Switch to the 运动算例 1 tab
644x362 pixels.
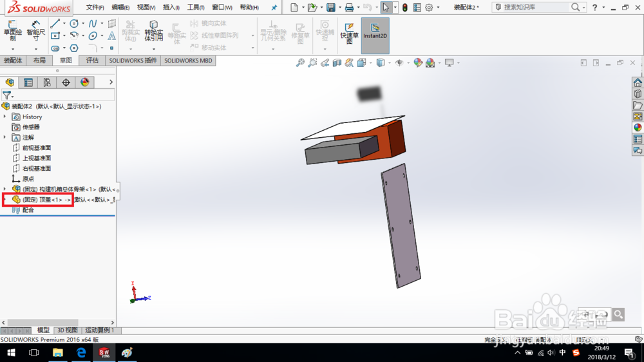(x=100, y=330)
